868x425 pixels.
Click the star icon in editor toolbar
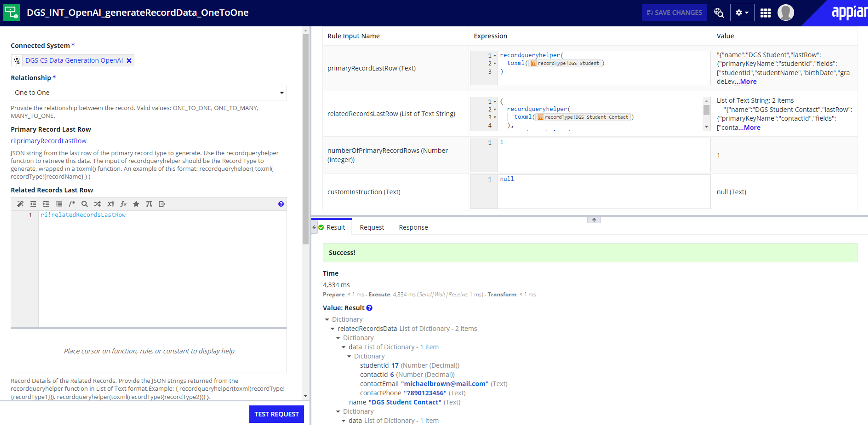tap(136, 204)
